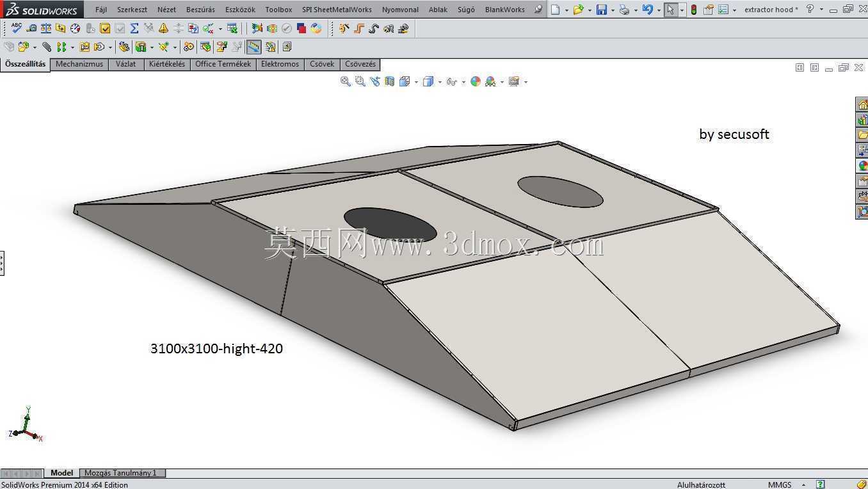
Task: Click the Previous View icon
Action: [375, 81]
